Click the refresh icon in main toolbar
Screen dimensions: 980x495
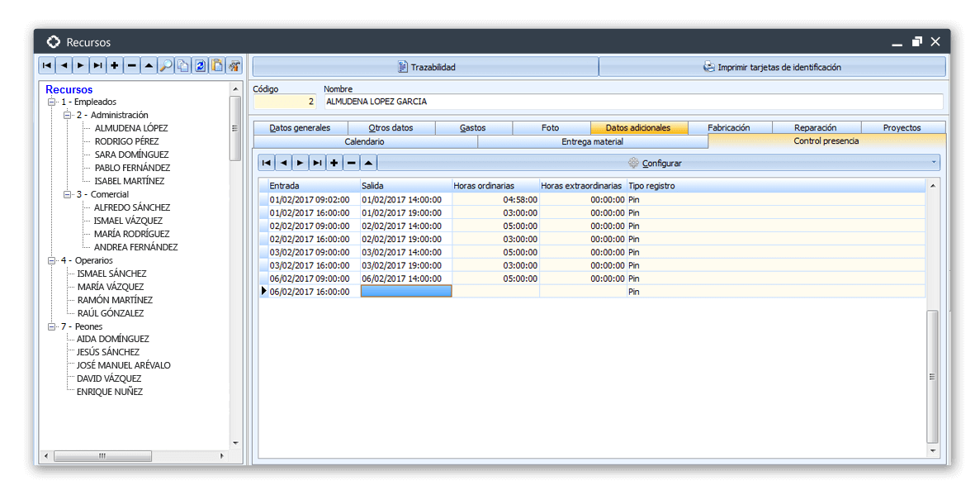(x=200, y=66)
